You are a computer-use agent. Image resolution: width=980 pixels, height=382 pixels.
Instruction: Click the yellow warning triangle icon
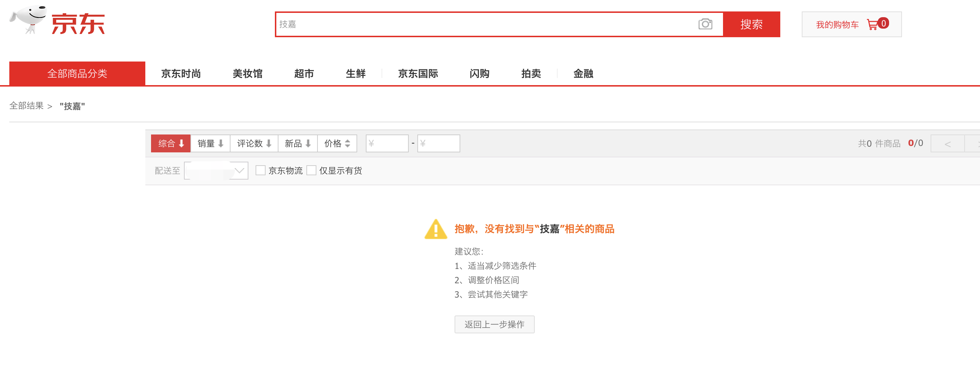click(436, 229)
